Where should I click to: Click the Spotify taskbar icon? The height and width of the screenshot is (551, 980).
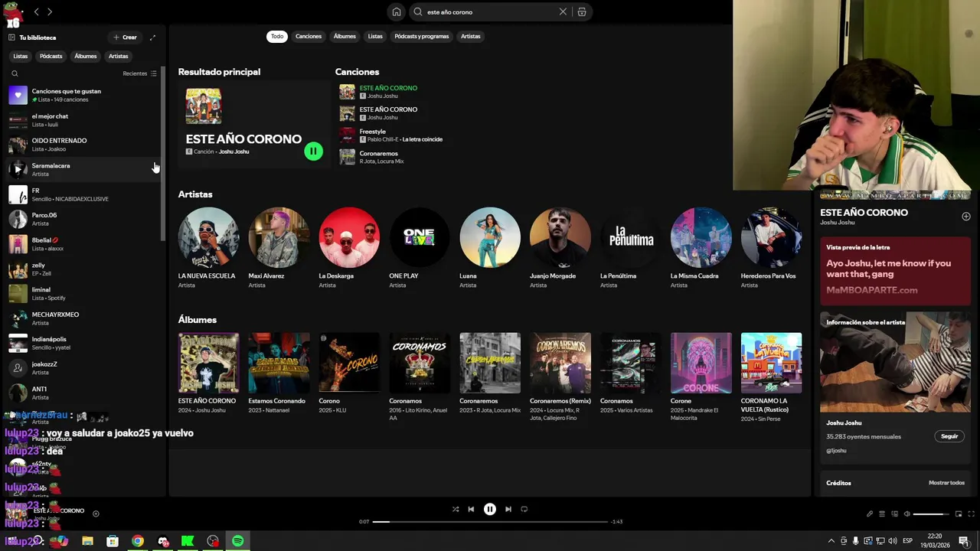pyautogui.click(x=238, y=541)
